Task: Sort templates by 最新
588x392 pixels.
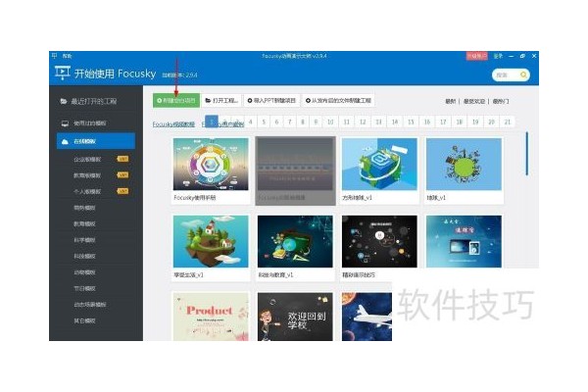Action: point(450,101)
